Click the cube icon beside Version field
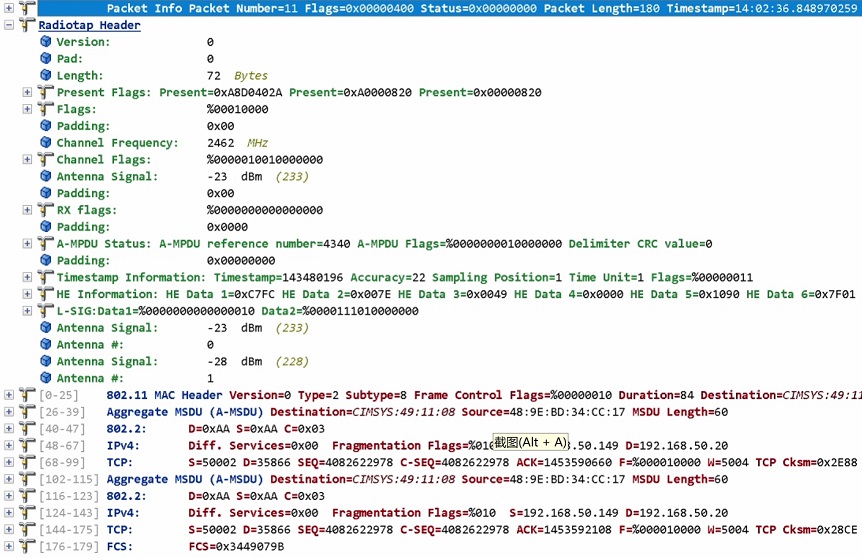The image size is (862, 558). [45, 42]
